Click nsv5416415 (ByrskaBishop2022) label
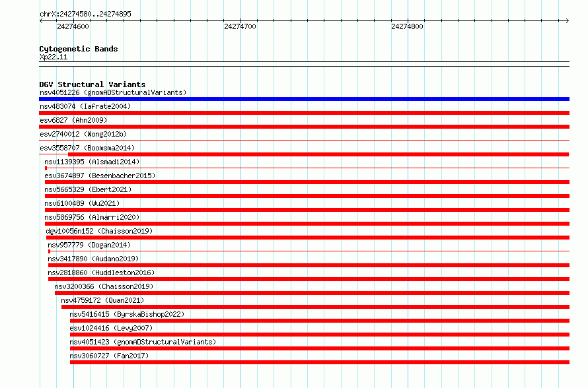The width and height of the screenshot is (588, 388). point(127,314)
